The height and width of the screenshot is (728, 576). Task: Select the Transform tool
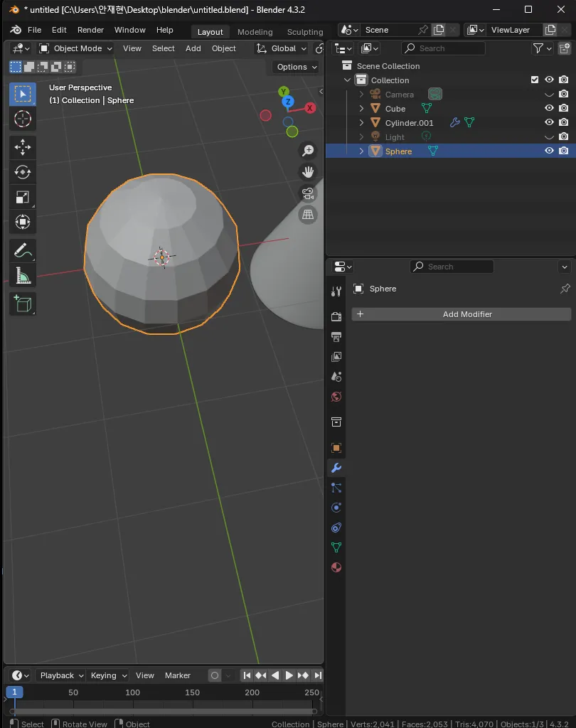tap(22, 222)
